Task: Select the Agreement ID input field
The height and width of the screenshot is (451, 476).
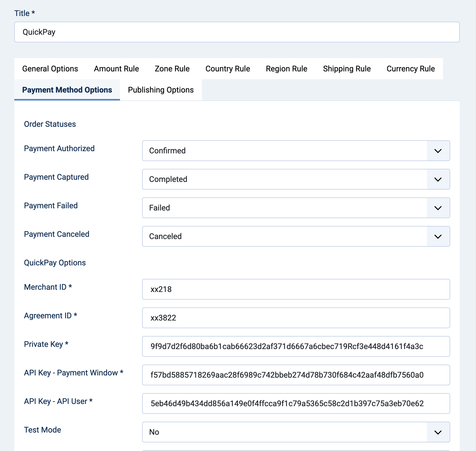Action: click(296, 318)
